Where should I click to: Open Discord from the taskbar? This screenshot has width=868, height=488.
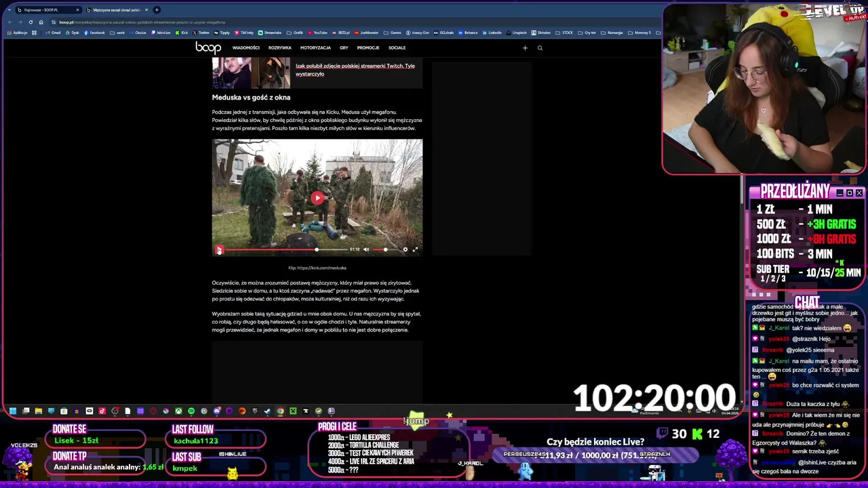(217, 411)
